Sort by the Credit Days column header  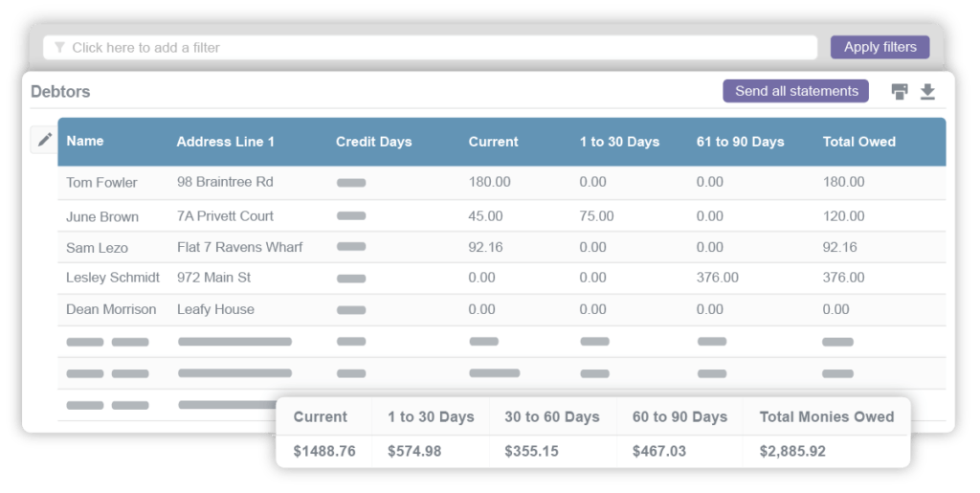click(x=374, y=142)
